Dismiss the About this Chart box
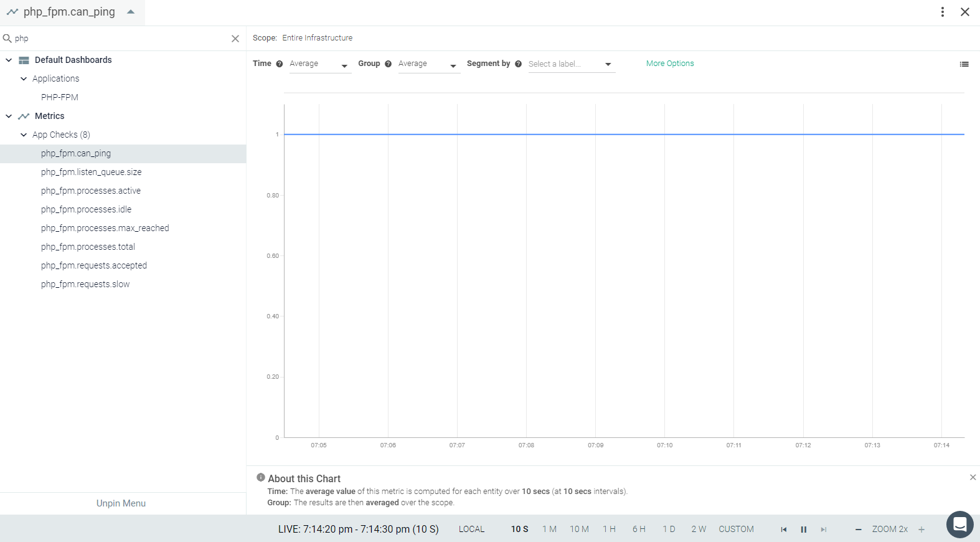Screen dimensions: 980x542 coord(973,477)
